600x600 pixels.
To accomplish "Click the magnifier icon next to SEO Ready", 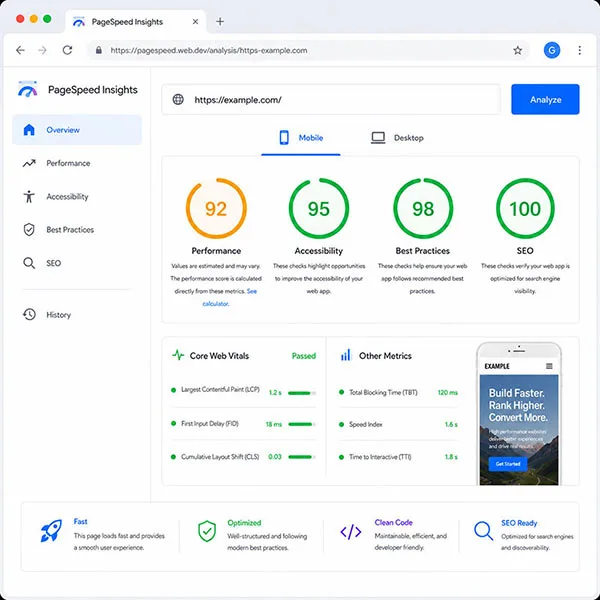I will click(x=483, y=531).
